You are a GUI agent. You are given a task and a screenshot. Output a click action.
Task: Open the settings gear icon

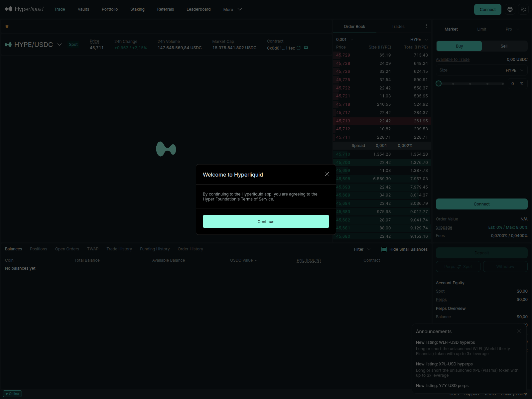pos(523,9)
